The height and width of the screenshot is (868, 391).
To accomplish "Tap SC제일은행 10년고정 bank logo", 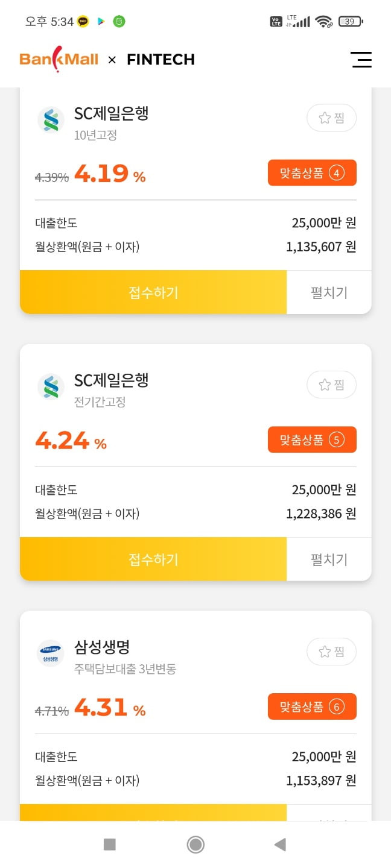I will coord(51,120).
